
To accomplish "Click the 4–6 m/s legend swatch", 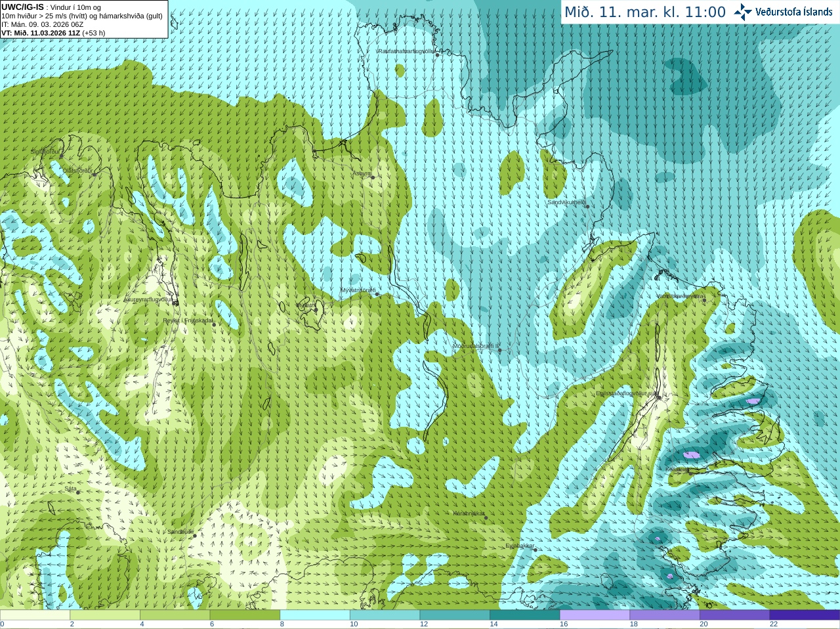I will tap(175, 615).
